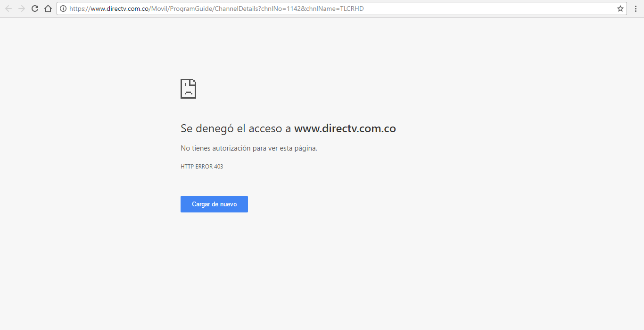Open the Chrome three-dot menu

click(x=636, y=8)
